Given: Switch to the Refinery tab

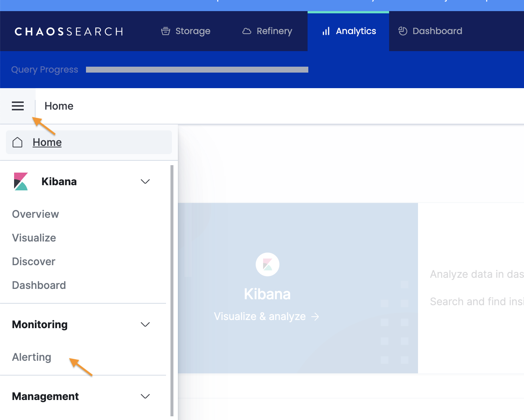Looking at the screenshot, I should [x=267, y=31].
